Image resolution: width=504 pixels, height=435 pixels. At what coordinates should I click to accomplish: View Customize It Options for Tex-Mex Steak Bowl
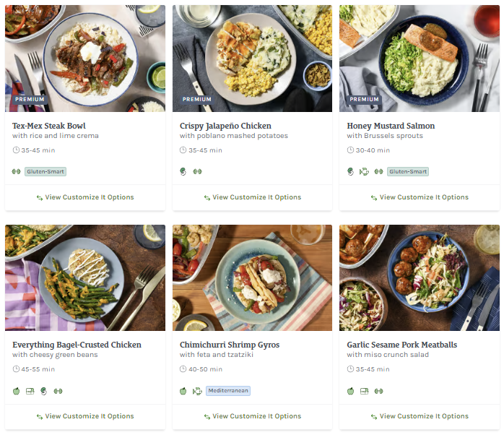[84, 197]
